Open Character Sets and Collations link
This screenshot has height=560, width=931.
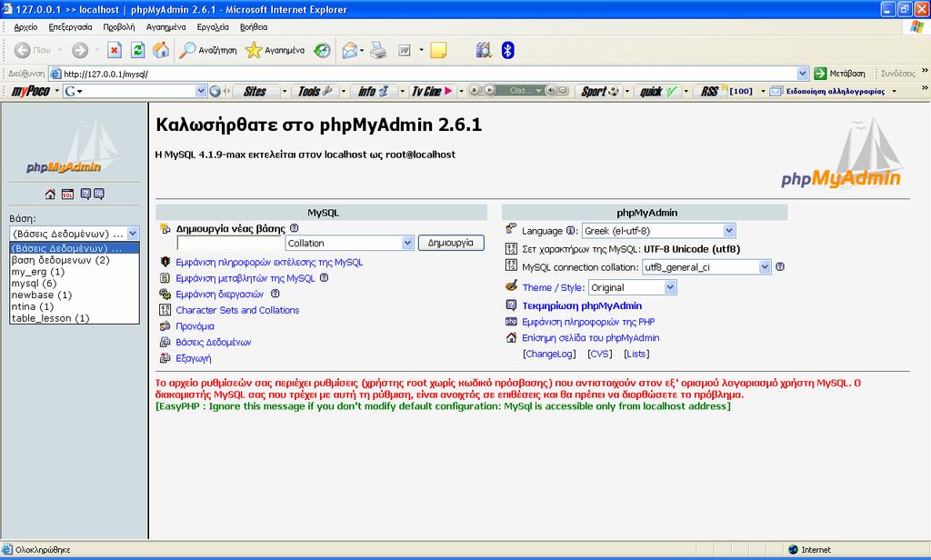coord(237,310)
